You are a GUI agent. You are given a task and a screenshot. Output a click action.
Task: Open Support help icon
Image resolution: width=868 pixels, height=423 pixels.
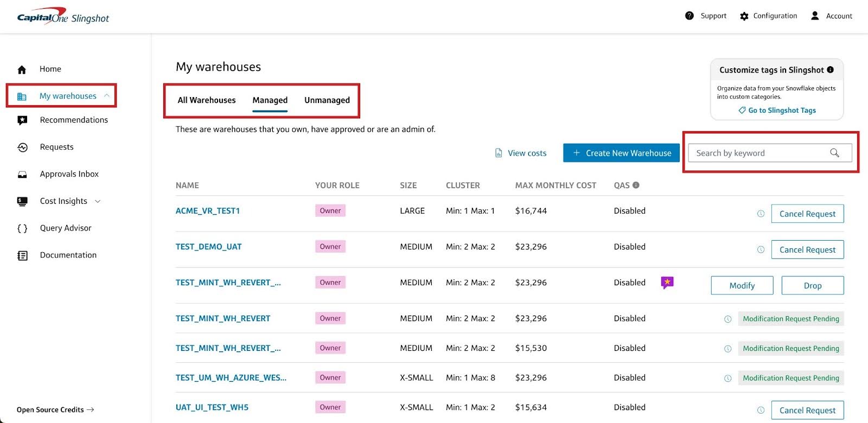[x=690, y=16]
